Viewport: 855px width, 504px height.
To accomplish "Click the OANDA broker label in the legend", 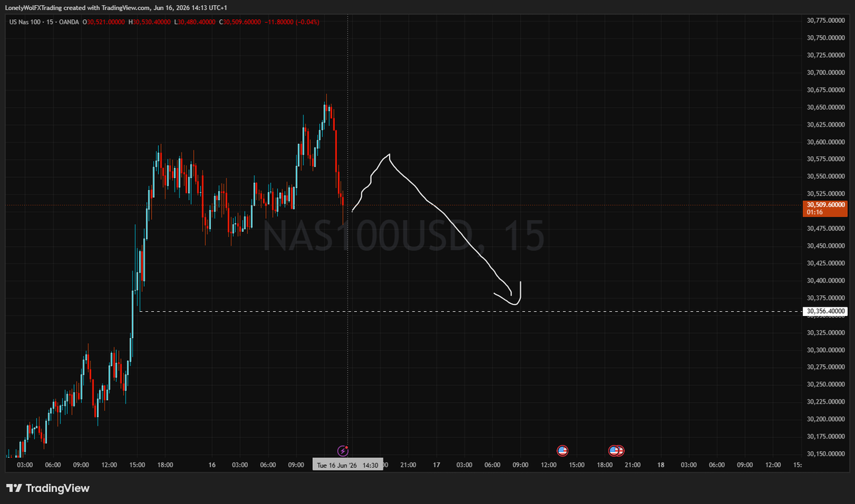I will [69, 22].
